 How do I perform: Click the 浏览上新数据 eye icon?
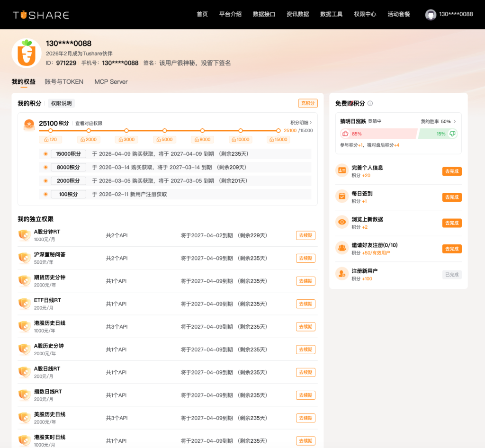[342, 222]
